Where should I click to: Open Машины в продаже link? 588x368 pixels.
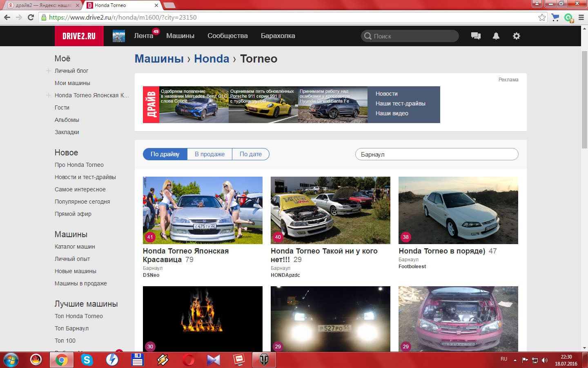tap(81, 283)
